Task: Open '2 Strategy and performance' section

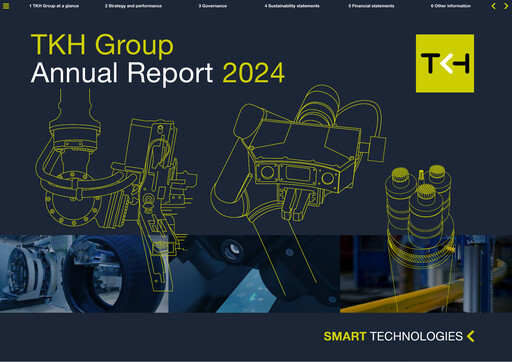Action: point(133,6)
